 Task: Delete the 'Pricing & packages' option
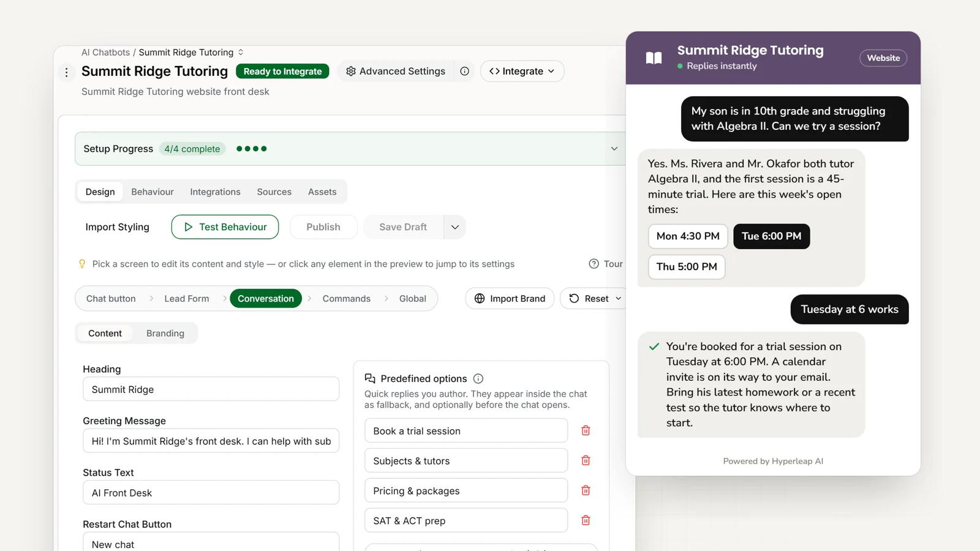[586, 490]
